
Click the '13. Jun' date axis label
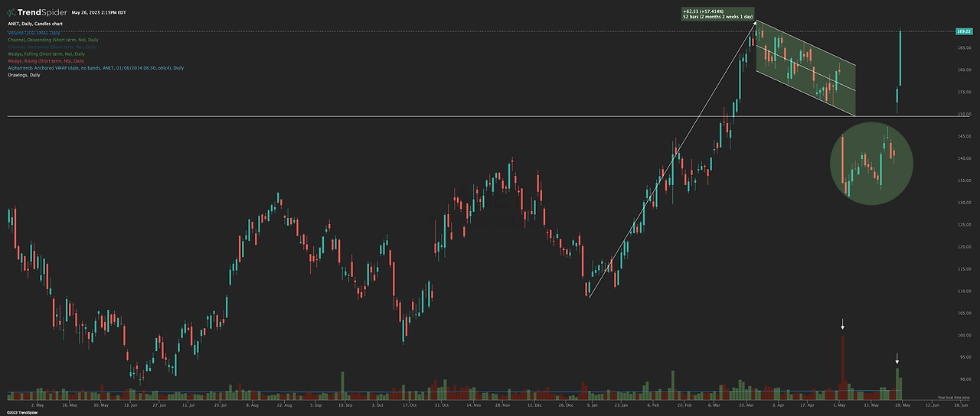click(x=130, y=405)
